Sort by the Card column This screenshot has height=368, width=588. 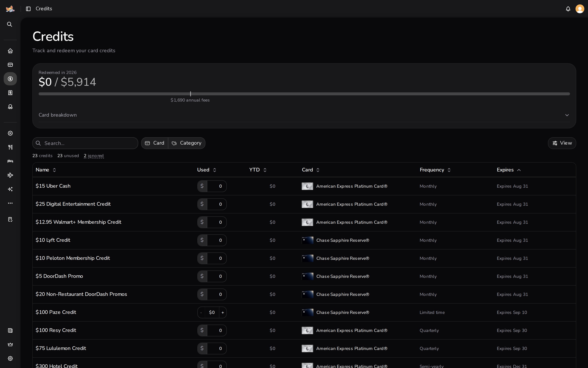pyautogui.click(x=311, y=170)
